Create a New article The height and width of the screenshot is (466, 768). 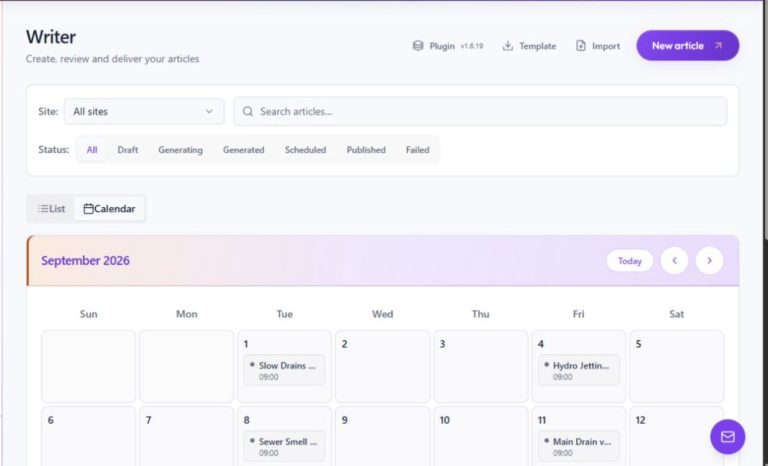pos(687,46)
